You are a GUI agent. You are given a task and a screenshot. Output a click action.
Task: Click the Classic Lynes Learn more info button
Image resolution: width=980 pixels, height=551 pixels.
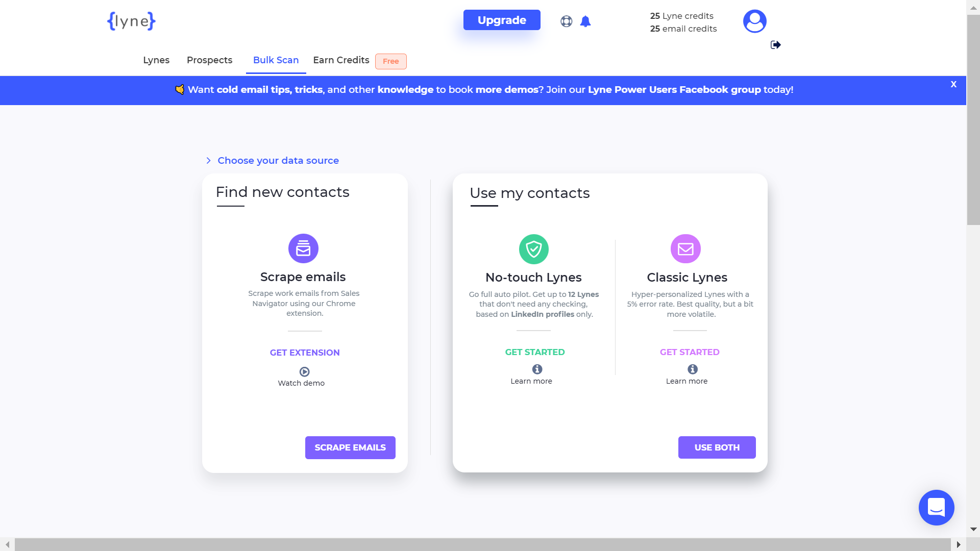(691, 369)
